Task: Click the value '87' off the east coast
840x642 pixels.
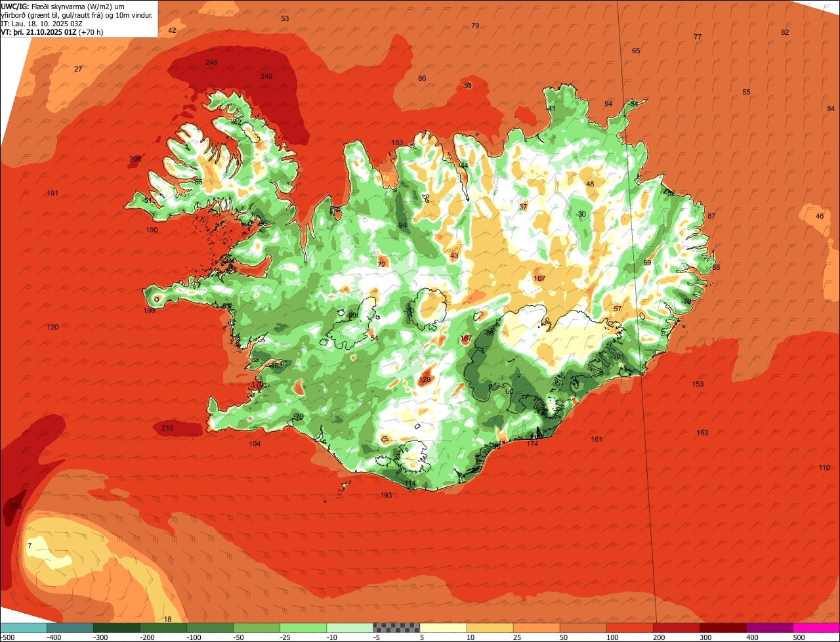Action: pos(711,216)
